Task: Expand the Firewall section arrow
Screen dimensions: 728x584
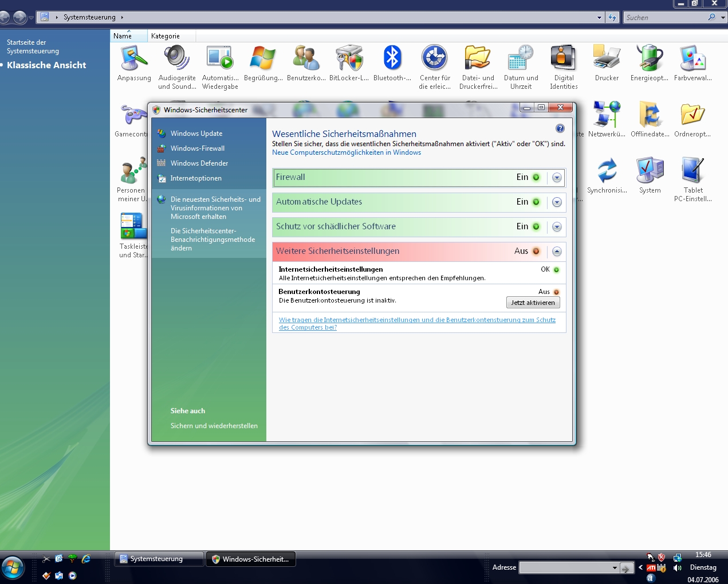Action: click(557, 178)
